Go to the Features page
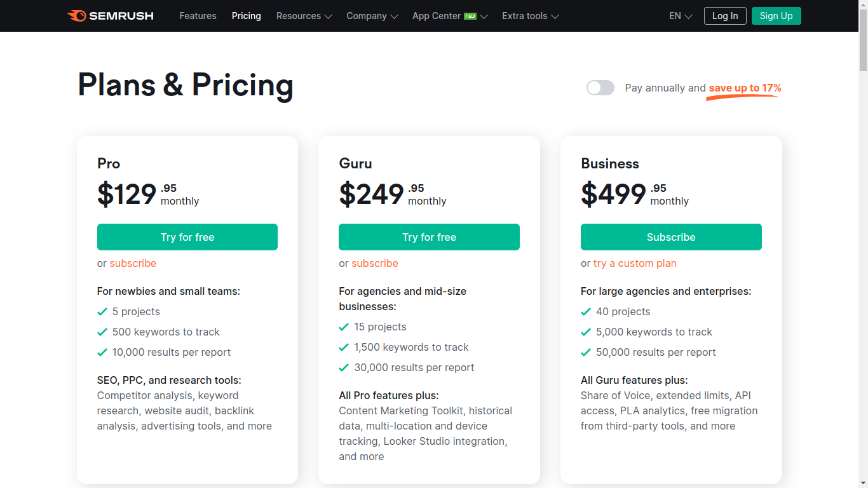The width and height of the screenshot is (868, 488). pyautogui.click(x=198, y=16)
